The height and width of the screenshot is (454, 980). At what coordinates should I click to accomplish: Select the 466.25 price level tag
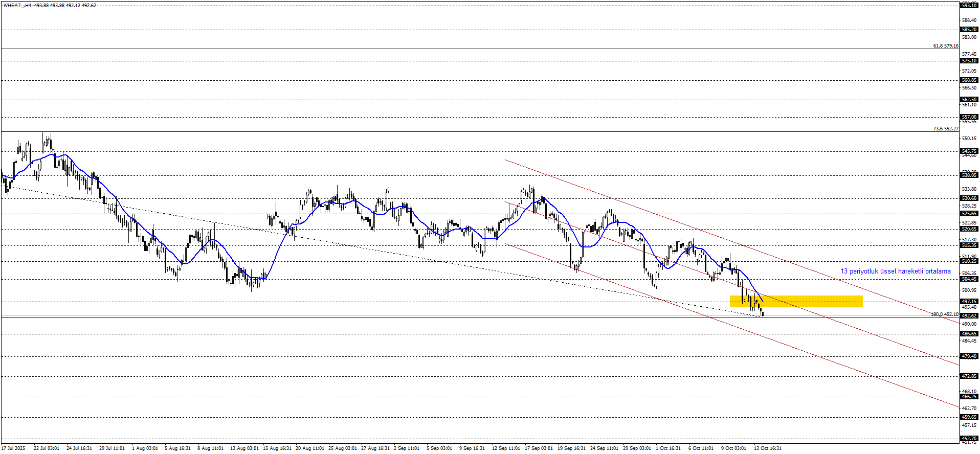pos(969,397)
